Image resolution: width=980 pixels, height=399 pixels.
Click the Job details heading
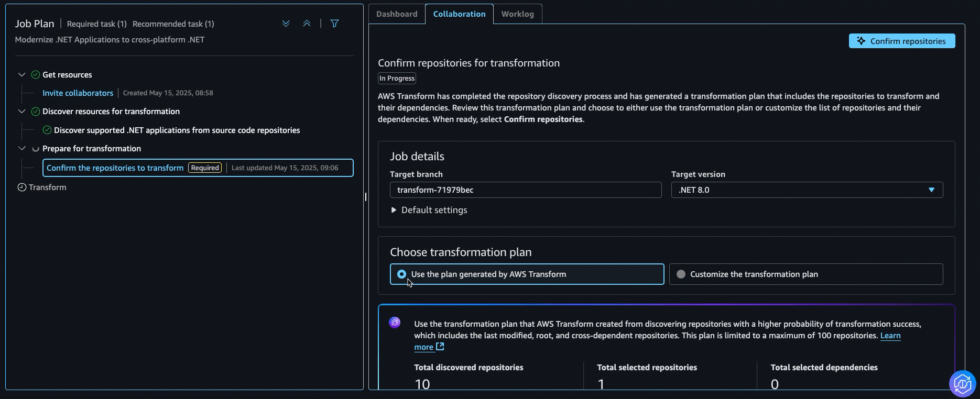[x=417, y=157]
